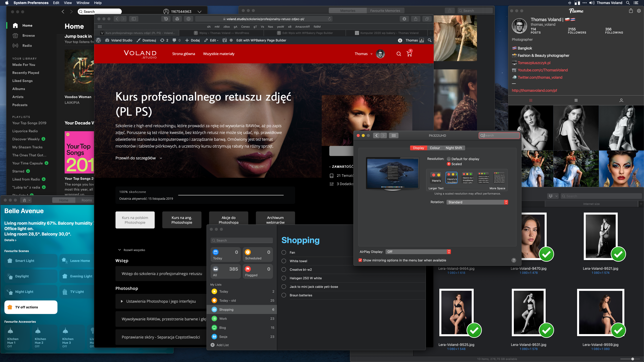
Task: Open the Flagged smart list in Reminders
Action: point(258,271)
